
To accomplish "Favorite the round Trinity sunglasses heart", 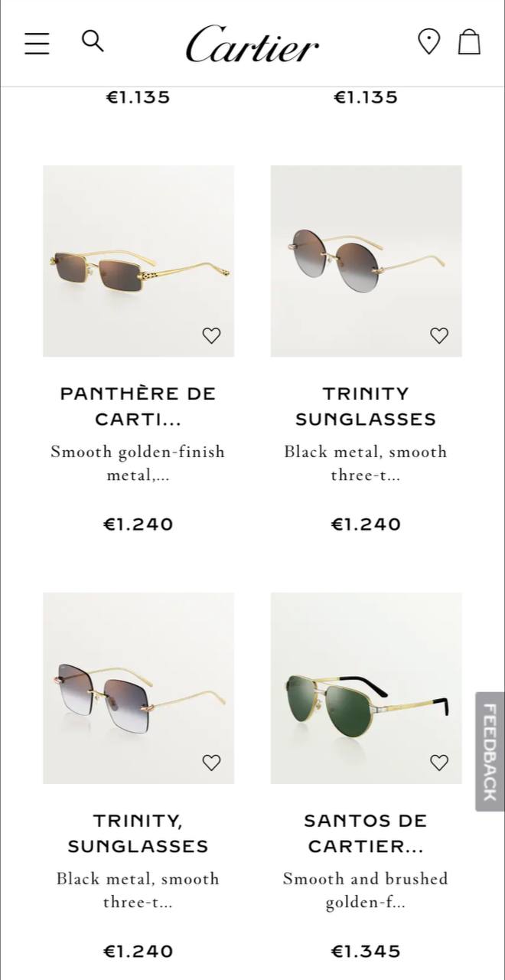I will 439,335.
